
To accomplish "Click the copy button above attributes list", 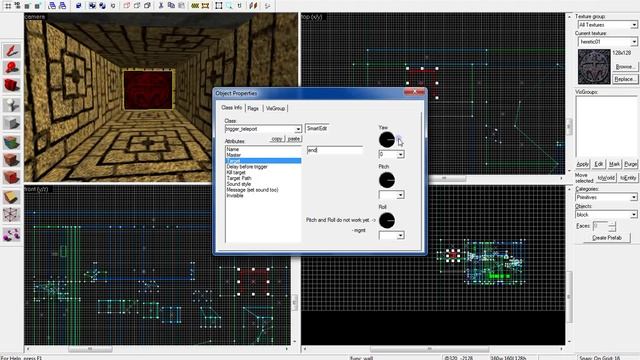I will point(277,139).
